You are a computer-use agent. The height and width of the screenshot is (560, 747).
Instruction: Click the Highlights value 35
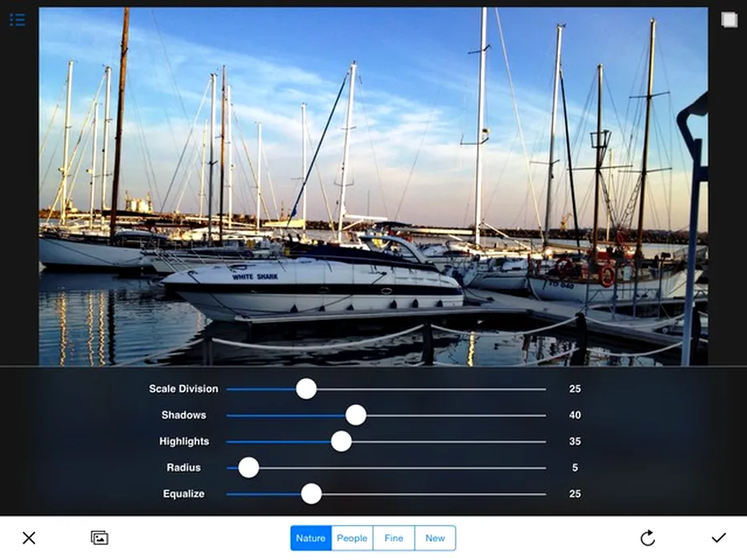[575, 442]
